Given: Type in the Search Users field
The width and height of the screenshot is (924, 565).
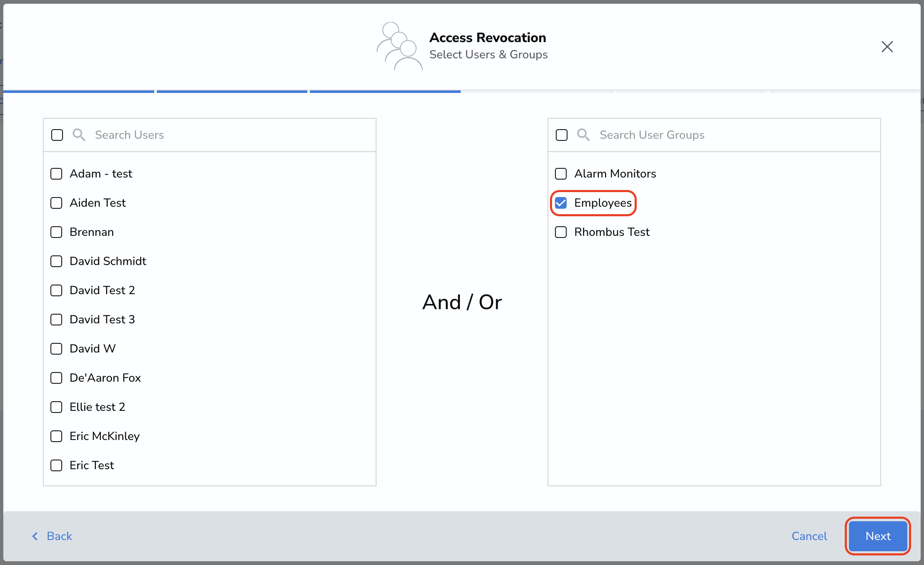Looking at the screenshot, I should (229, 135).
